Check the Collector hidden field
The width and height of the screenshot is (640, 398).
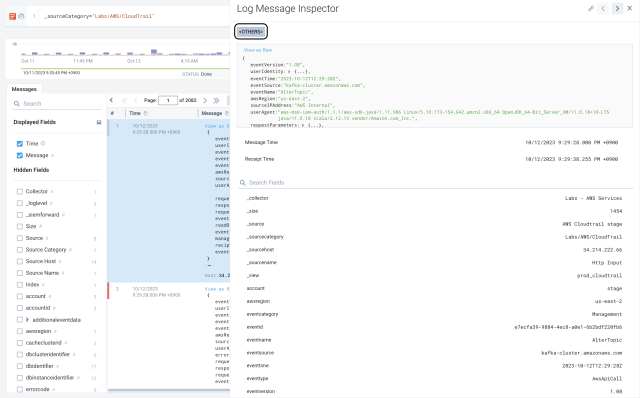tap(20, 191)
